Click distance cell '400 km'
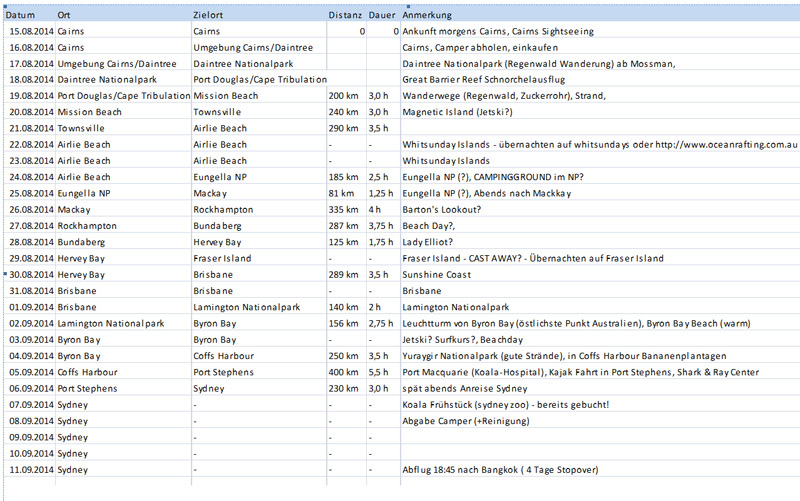The image size is (800, 501). click(x=343, y=372)
